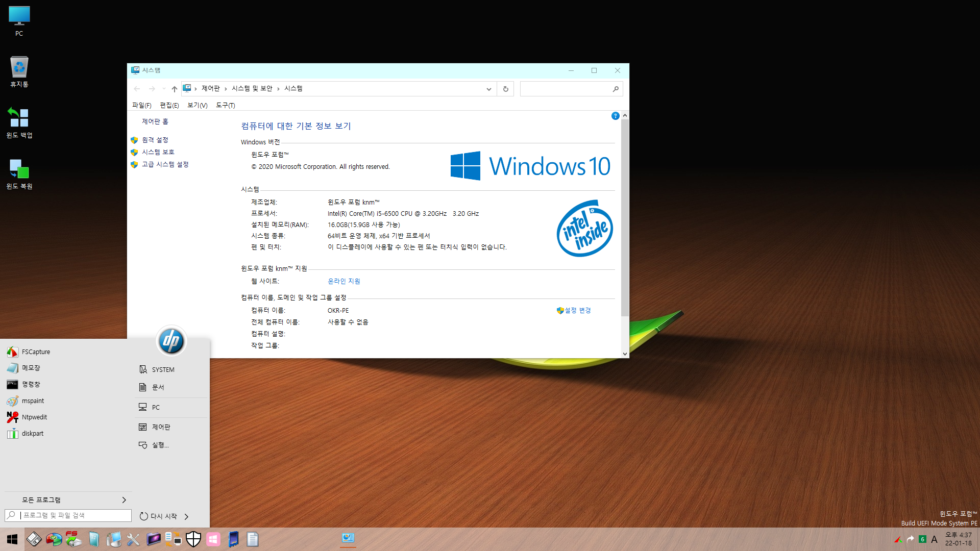
Task: Open the pink Windows logo taskbar icon
Action: click(x=213, y=539)
